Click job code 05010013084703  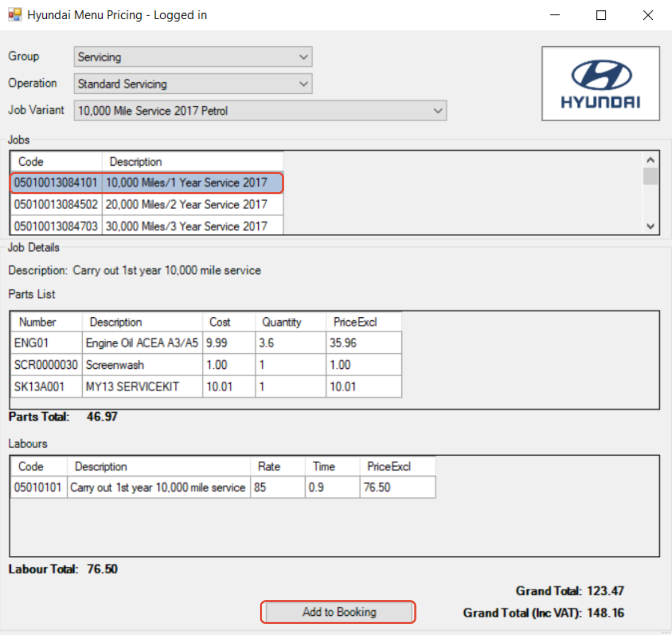pos(56,226)
